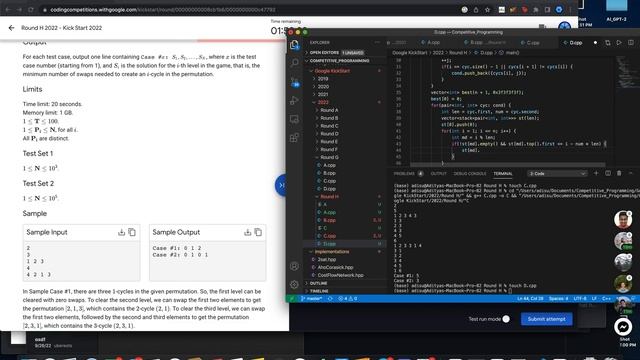Click Explorer panel more actions ellipsis
640x360 pixels.
[x=377, y=42]
